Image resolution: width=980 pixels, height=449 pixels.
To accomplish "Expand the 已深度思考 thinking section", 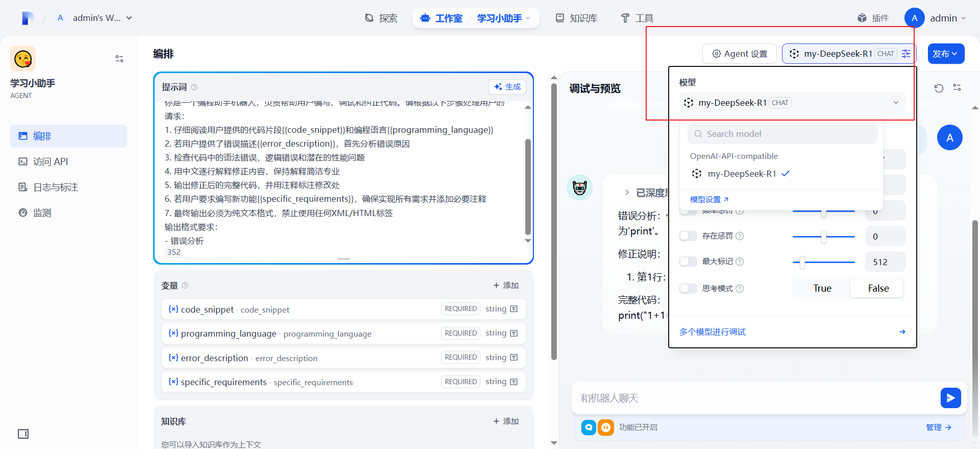I will 627,193.
